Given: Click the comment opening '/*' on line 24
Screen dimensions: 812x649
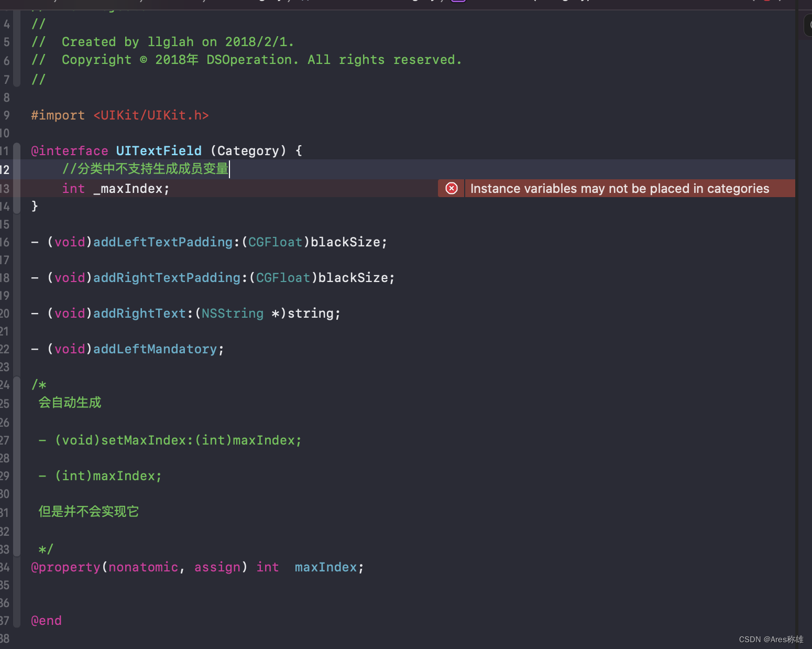Looking at the screenshot, I should pyautogui.click(x=39, y=385).
